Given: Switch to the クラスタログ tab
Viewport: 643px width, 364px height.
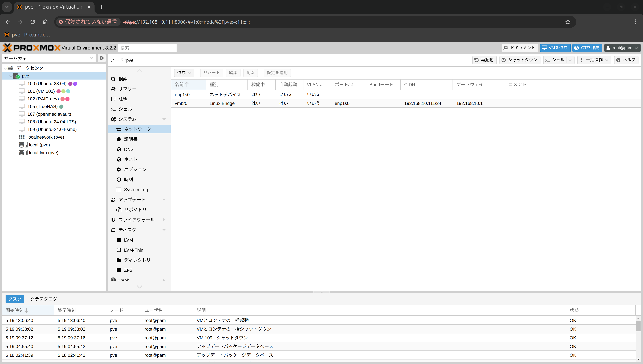Looking at the screenshot, I should (x=43, y=299).
